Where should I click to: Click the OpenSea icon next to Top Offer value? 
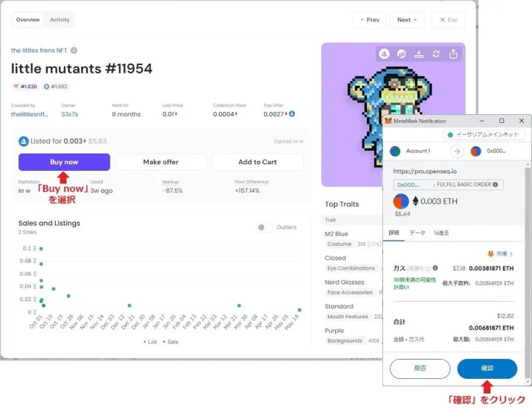tap(292, 114)
